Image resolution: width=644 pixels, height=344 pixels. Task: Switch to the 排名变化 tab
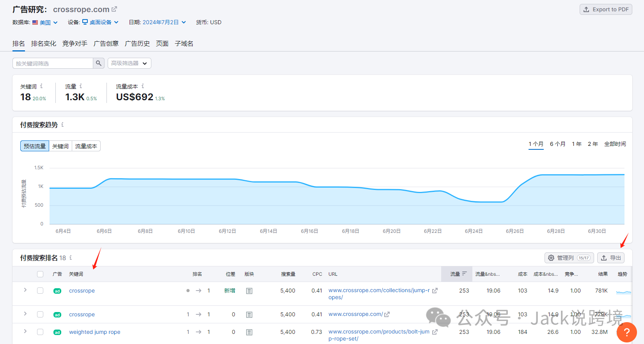(44, 44)
